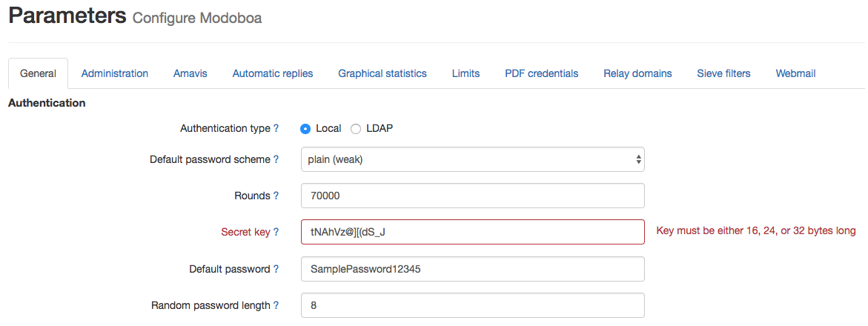Show the Rounds help tooltip
The image size is (868, 326).
click(276, 196)
